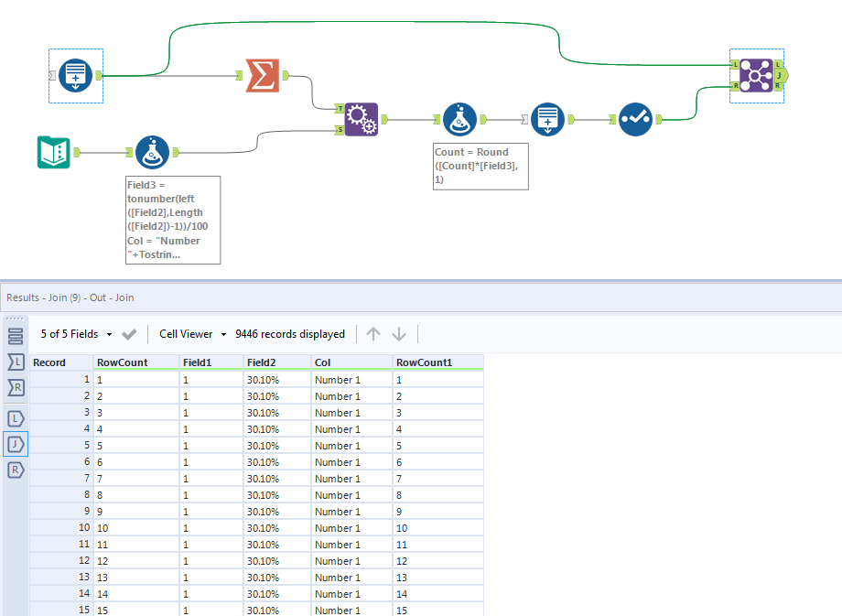Switch to the L output anchor tab
This screenshot has width=842, height=616.
click(x=14, y=417)
